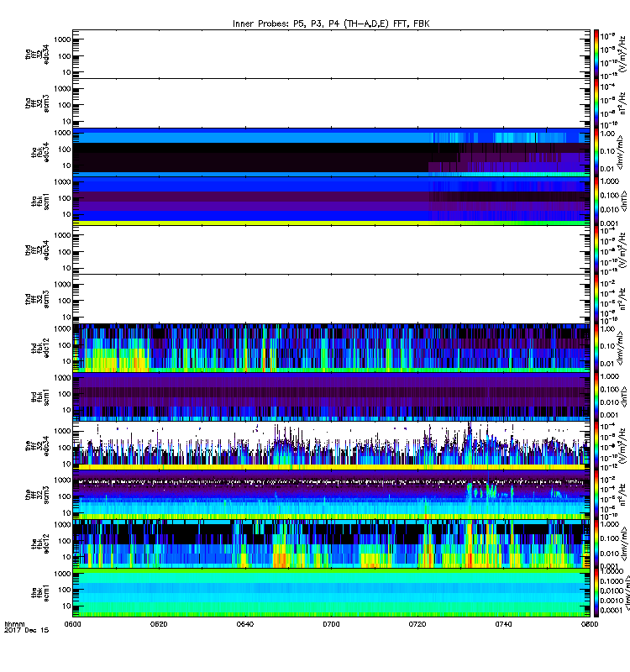Select the 'thd fbk edc12' panel label
The image size is (630, 672).
[x=40, y=348]
